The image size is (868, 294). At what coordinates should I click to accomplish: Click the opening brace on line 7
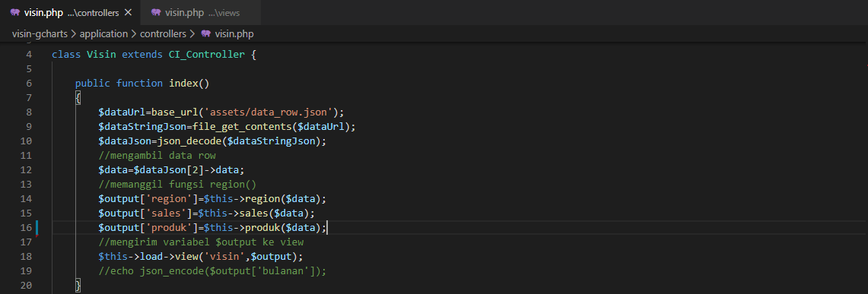[x=78, y=98]
